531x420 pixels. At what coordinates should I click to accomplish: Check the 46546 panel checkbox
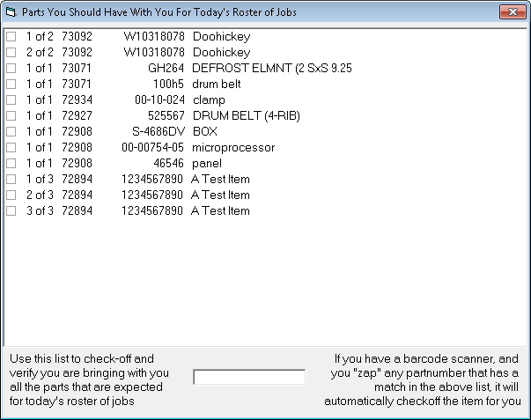coord(11,164)
